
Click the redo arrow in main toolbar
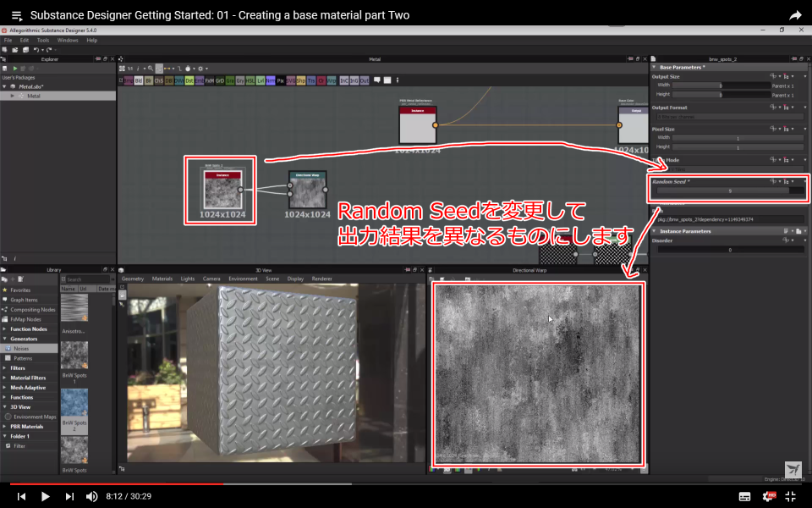coord(49,50)
